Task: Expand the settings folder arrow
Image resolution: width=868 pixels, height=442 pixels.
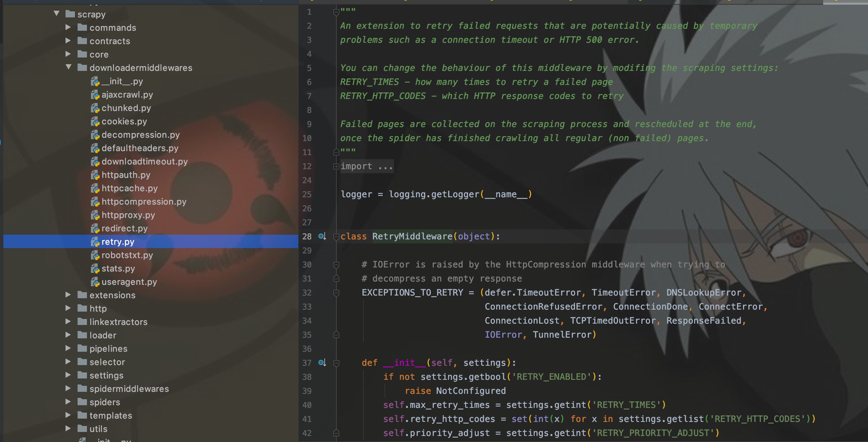Action: pyautogui.click(x=68, y=375)
